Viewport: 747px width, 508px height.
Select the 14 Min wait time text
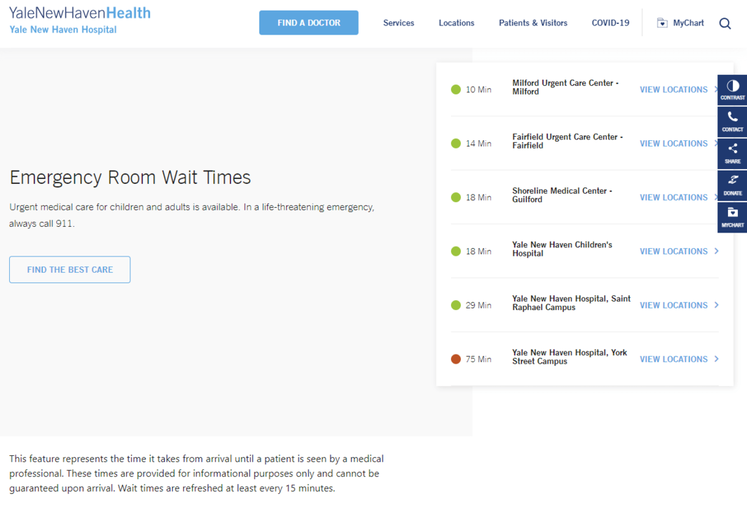pos(478,143)
